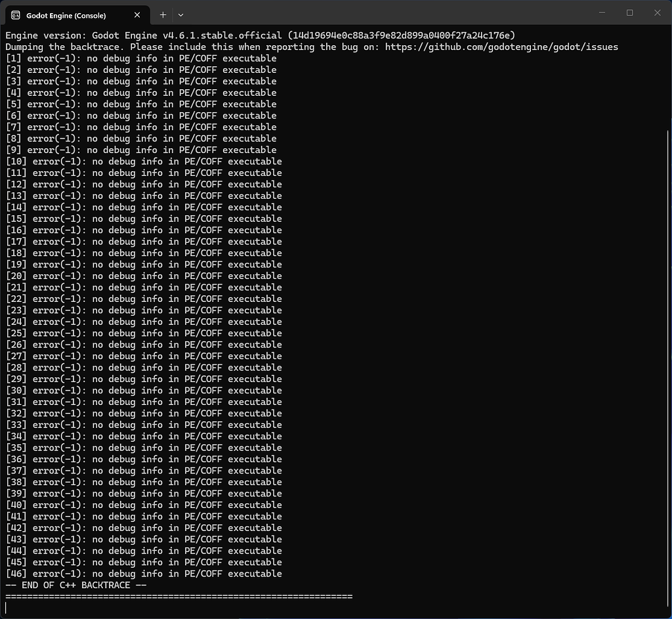Viewport: 672px width, 619px height.
Task: Click backtrace line [24]
Action: point(144,322)
